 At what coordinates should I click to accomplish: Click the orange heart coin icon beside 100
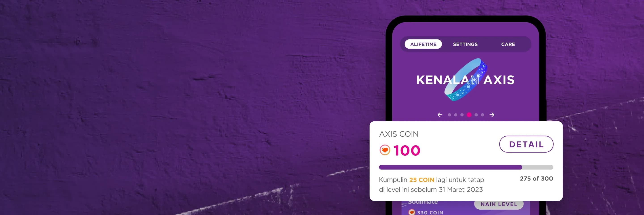click(385, 150)
